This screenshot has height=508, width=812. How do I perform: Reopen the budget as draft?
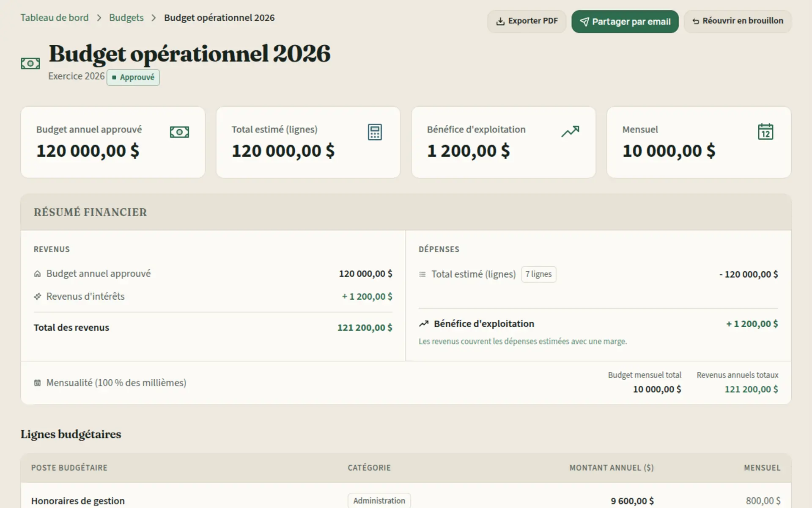(x=737, y=21)
